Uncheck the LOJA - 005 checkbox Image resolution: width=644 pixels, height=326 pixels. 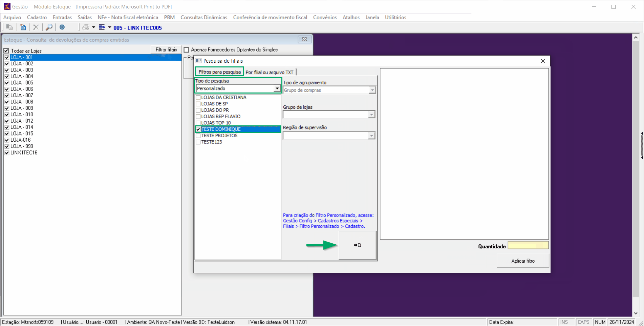[x=7, y=83]
